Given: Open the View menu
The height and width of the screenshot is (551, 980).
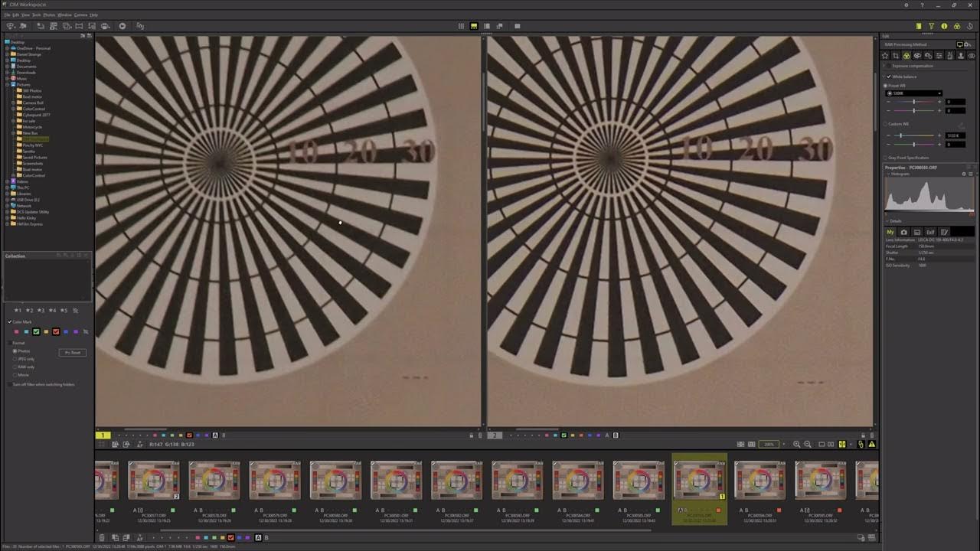Looking at the screenshot, I should (x=26, y=15).
